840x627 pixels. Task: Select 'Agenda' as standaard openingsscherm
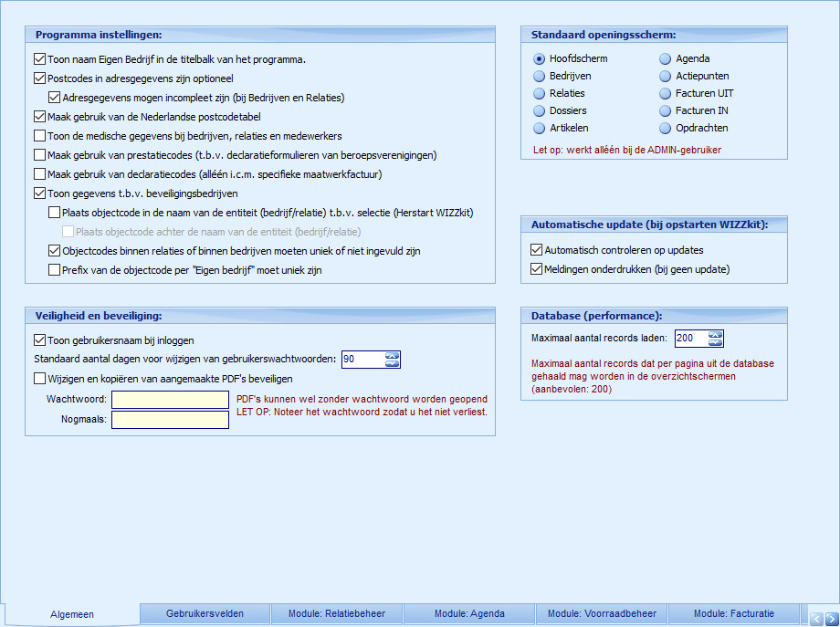665,57
